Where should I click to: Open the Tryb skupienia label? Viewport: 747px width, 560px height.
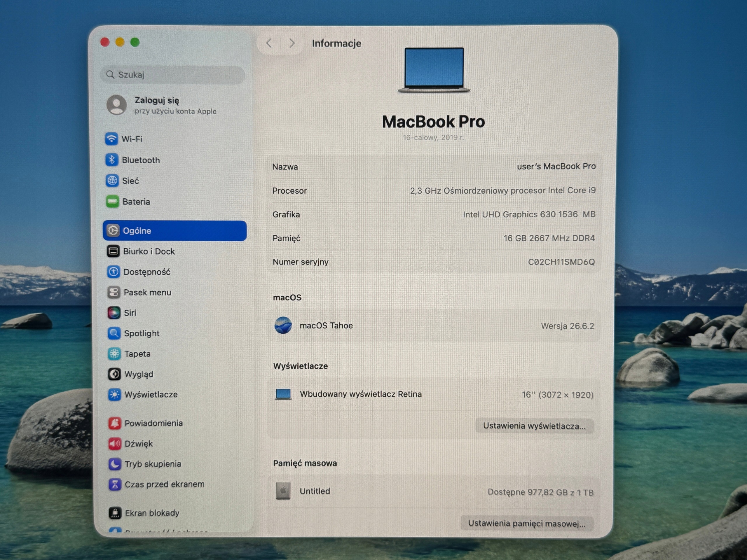[x=153, y=464]
